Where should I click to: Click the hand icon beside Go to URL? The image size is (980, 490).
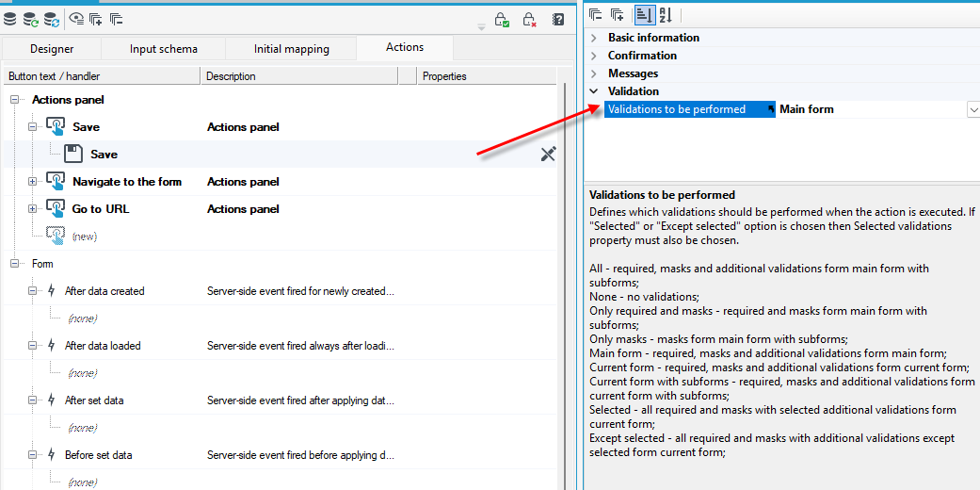pos(56,209)
